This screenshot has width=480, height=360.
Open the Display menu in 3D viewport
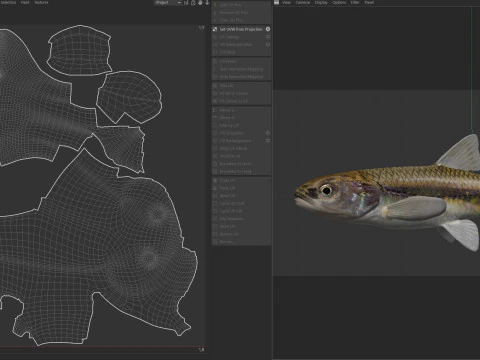pyautogui.click(x=321, y=2)
